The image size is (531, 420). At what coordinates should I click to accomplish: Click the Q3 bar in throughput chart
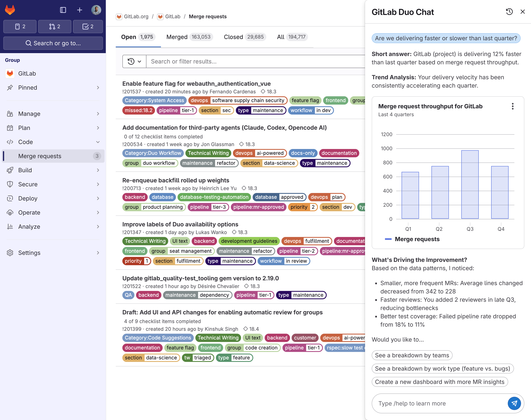click(x=470, y=184)
